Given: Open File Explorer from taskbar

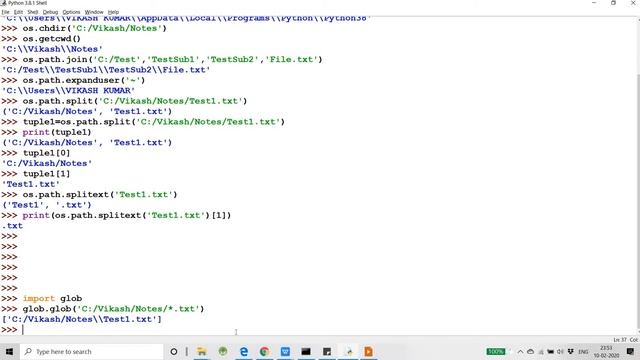Looking at the screenshot, I should coord(202,351).
